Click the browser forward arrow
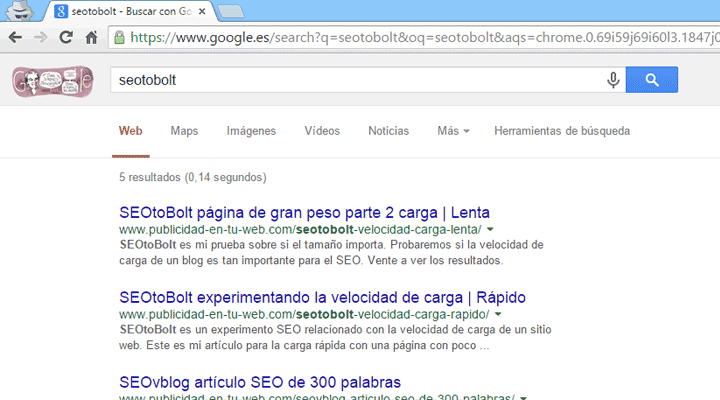The height and width of the screenshot is (400, 720). click(41, 38)
